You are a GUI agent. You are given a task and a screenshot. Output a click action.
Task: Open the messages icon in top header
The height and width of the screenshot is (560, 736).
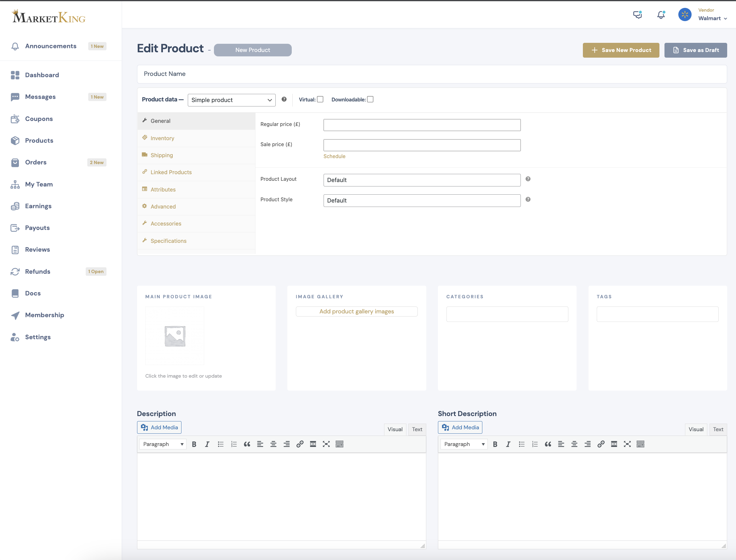(x=637, y=15)
